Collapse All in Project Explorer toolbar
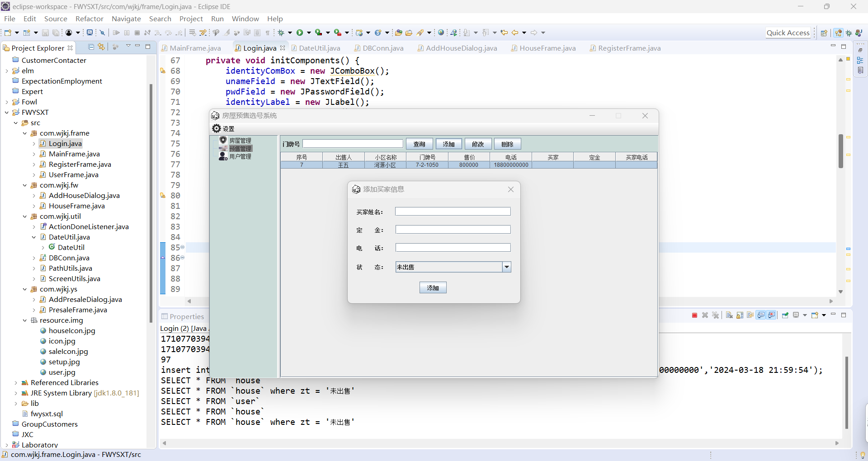The height and width of the screenshot is (461, 868). (91, 47)
